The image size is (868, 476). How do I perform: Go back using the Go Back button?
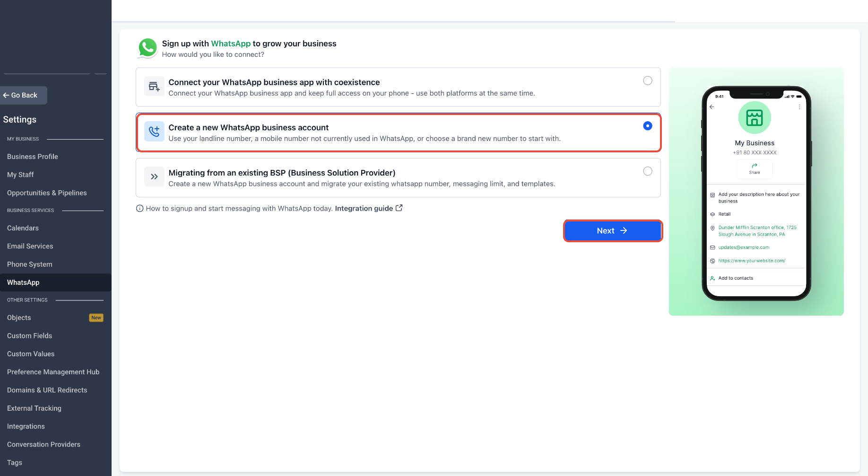tap(24, 95)
